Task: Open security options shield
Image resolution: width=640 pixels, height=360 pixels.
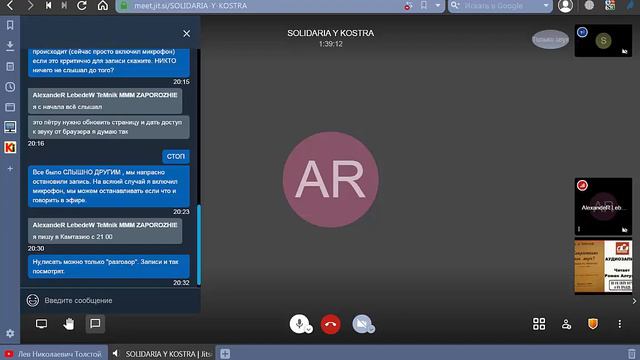Action: point(593,324)
